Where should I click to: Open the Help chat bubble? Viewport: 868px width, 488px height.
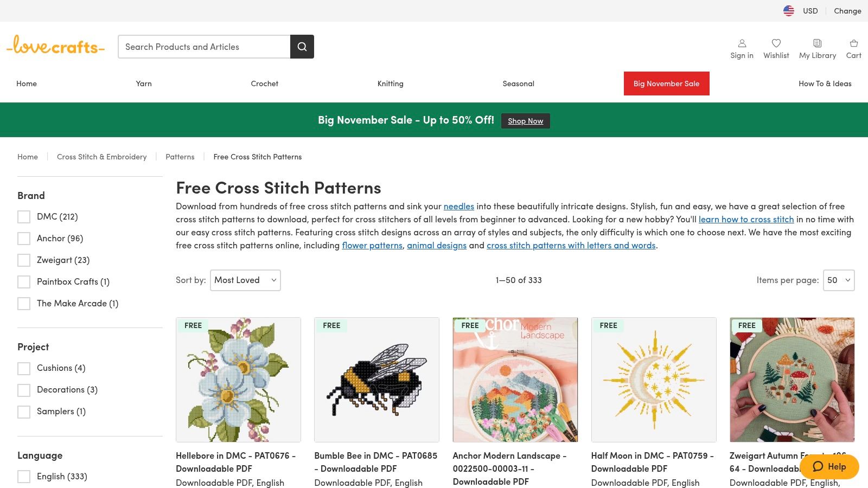click(829, 466)
